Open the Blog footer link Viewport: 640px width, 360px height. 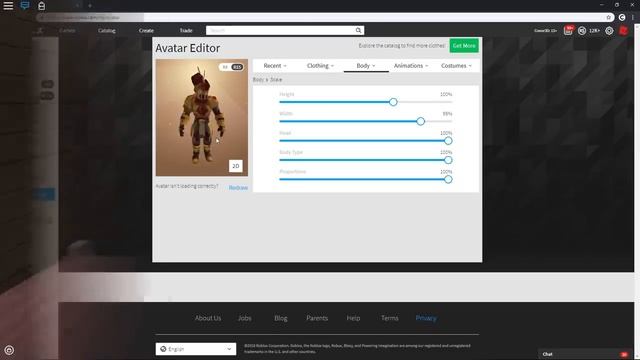[281, 318]
